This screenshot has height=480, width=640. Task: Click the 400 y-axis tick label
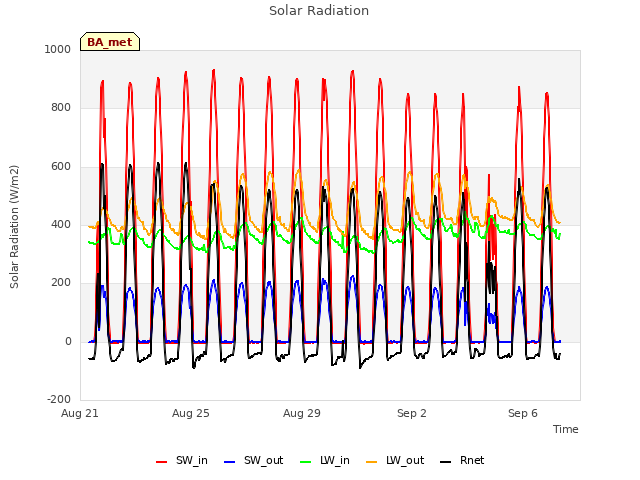click(61, 224)
